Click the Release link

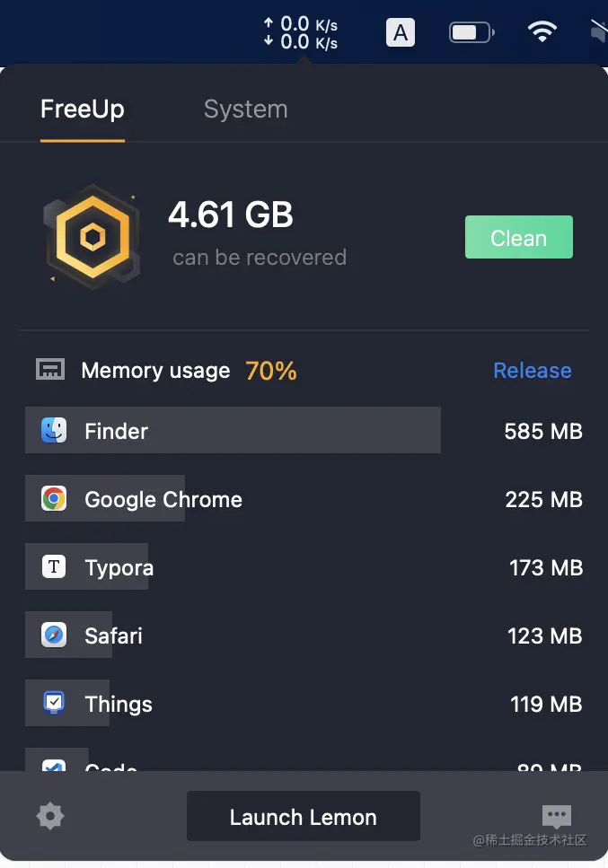[x=532, y=370]
